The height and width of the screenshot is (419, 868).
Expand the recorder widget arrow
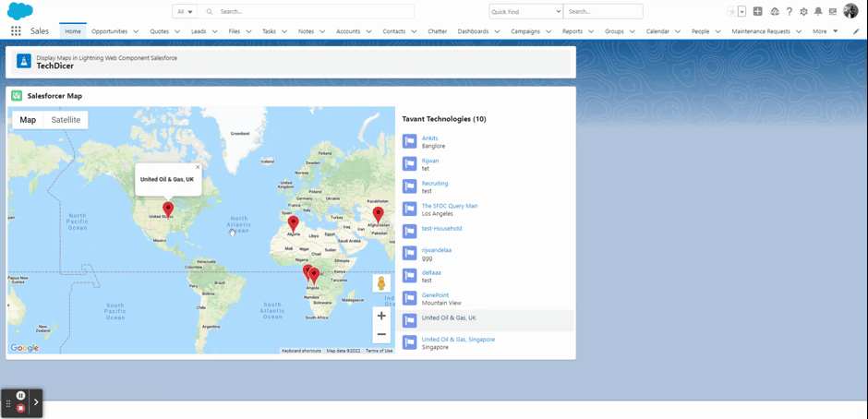37,402
